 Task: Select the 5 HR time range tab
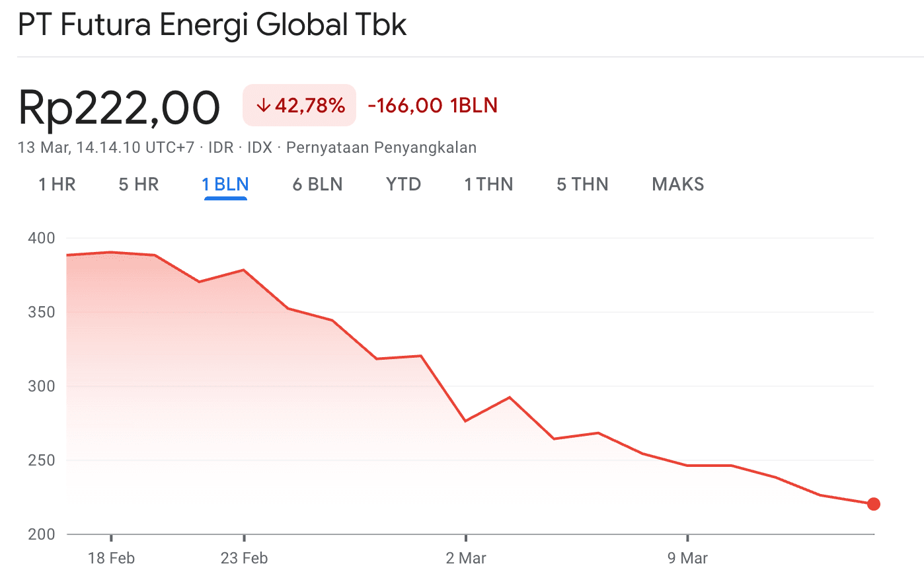138,185
